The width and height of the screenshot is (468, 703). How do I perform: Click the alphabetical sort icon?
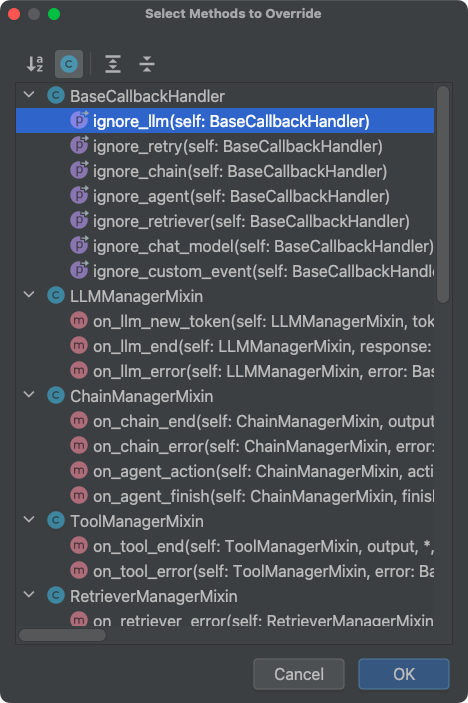(35, 64)
